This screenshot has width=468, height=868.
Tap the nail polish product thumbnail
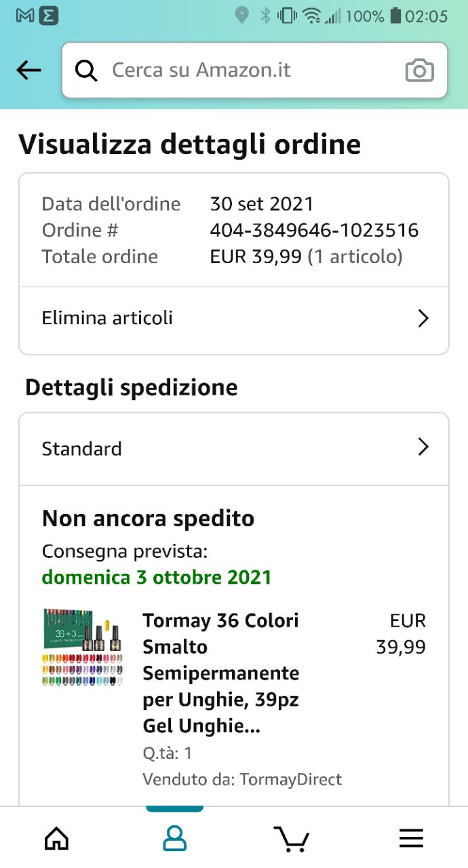click(82, 647)
